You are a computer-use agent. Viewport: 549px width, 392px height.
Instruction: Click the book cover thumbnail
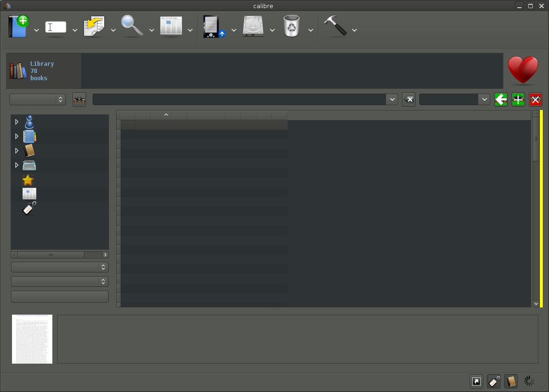point(32,339)
